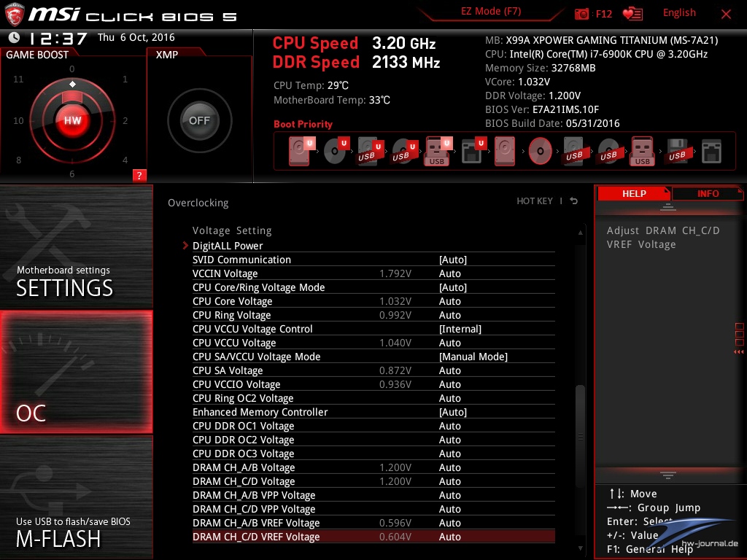
Task: Click the HOT KEY label
Action: (x=535, y=201)
